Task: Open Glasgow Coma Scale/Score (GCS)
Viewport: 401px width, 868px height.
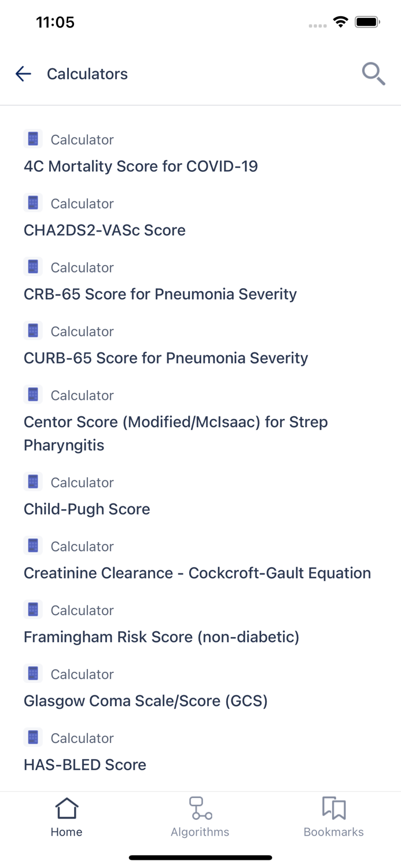Action: point(146,701)
